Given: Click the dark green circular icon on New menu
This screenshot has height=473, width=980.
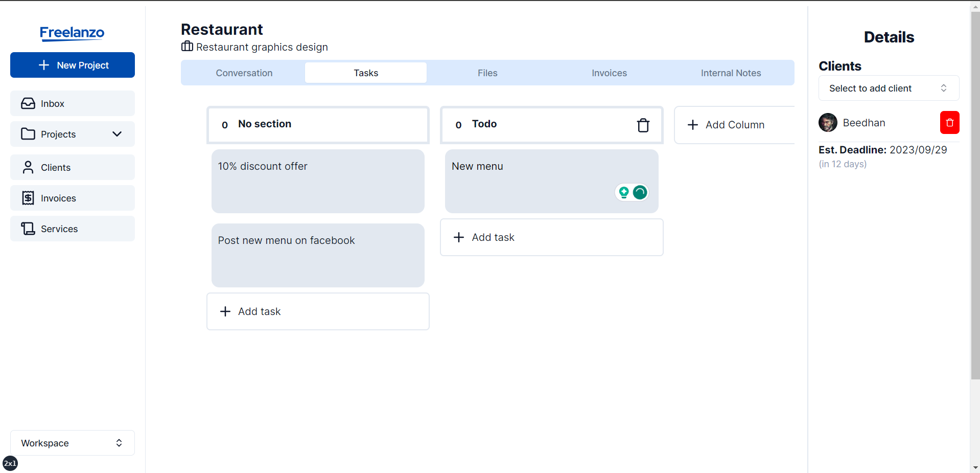Looking at the screenshot, I should (x=640, y=192).
